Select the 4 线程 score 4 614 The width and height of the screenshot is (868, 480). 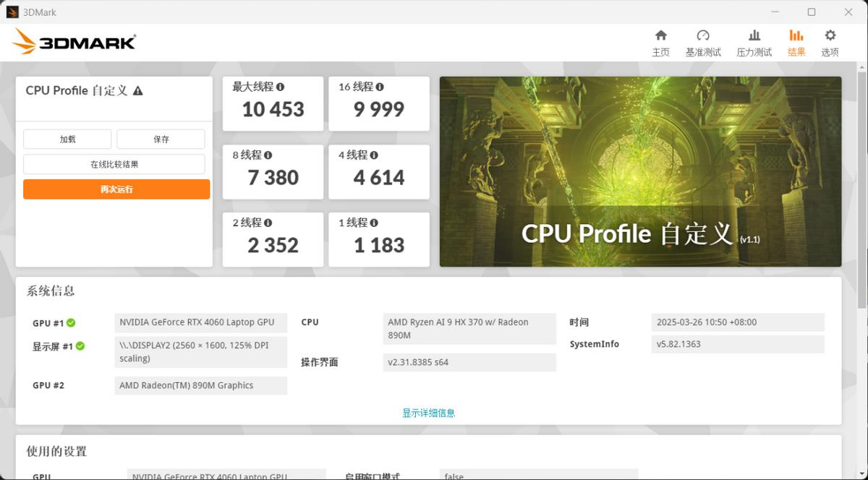click(x=379, y=178)
